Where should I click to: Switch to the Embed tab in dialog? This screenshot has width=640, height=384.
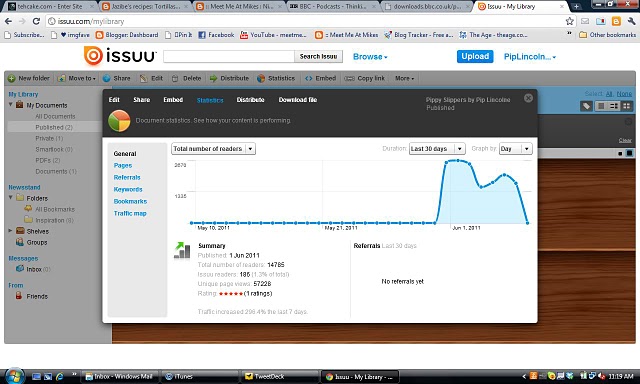[x=173, y=100]
